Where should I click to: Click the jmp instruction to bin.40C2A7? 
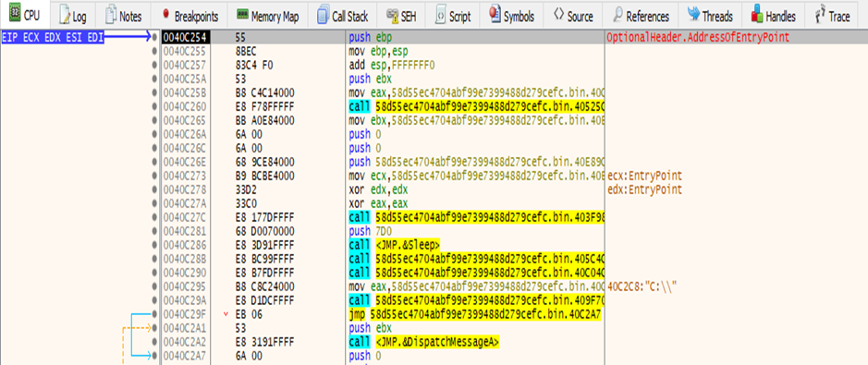pyautogui.click(x=475, y=315)
